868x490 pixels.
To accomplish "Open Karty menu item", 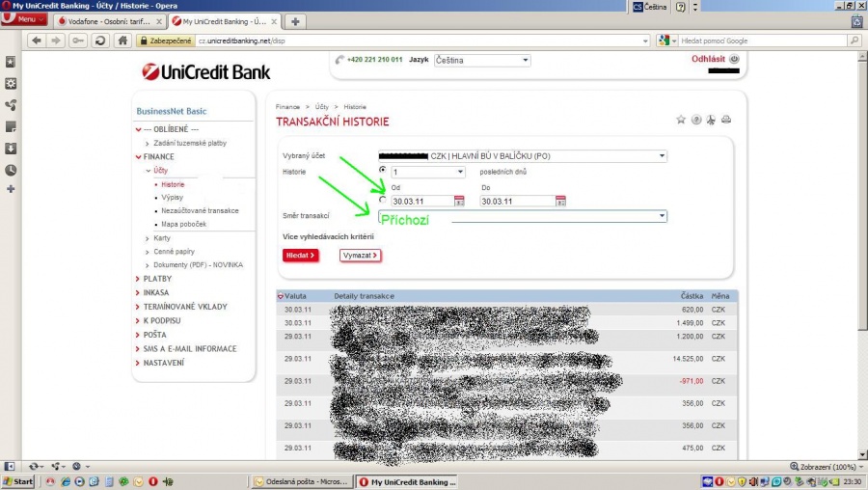I will click(162, 238).
